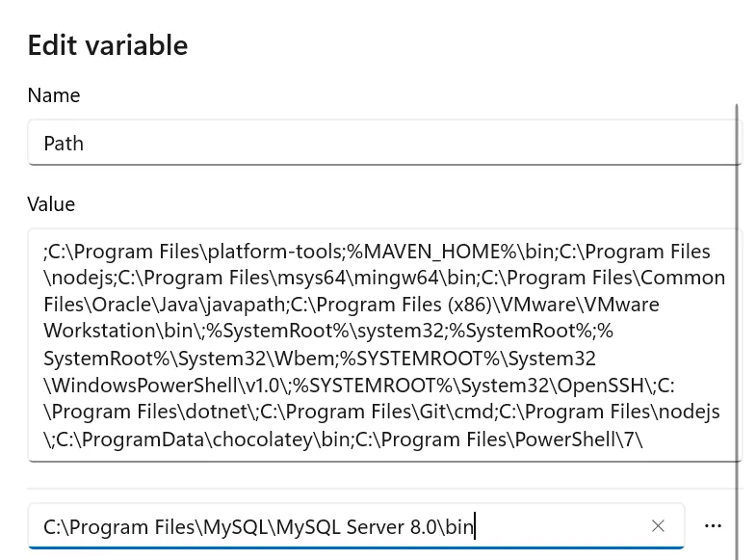Viewport: 756px width, 560px height.
Task: Click the Edit variable heading
Action: click(x=108, y=45)
